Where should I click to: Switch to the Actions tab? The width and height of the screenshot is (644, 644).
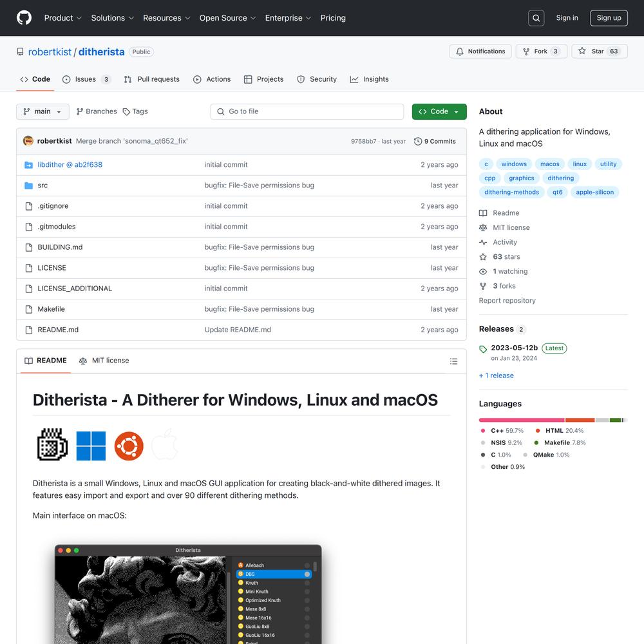(x=212, y=79)
